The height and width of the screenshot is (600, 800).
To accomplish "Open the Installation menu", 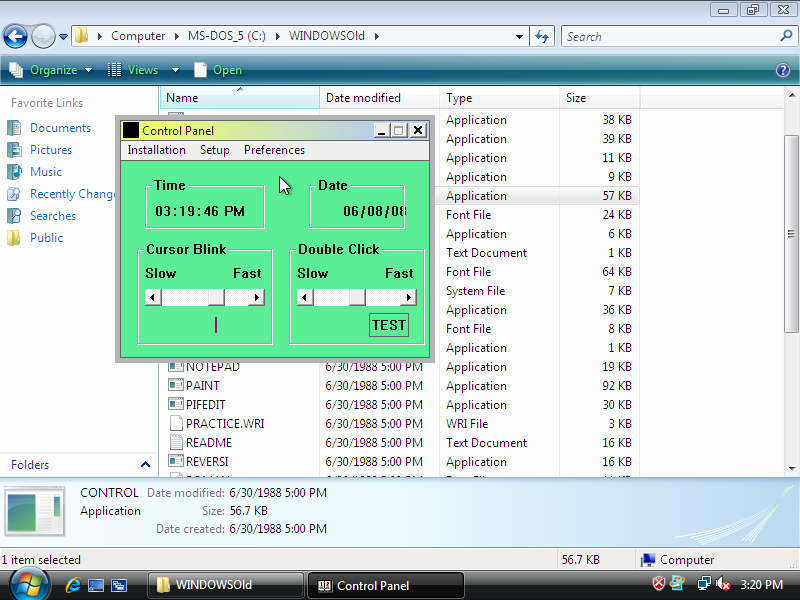I will pos(156,150).
